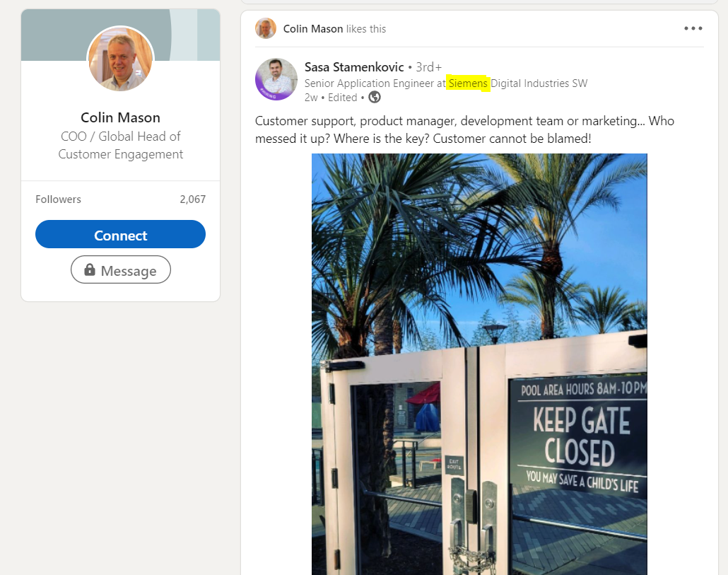The image size is (728, 575).
Task: Click the highlighted Siemens word
Action: 468,83
